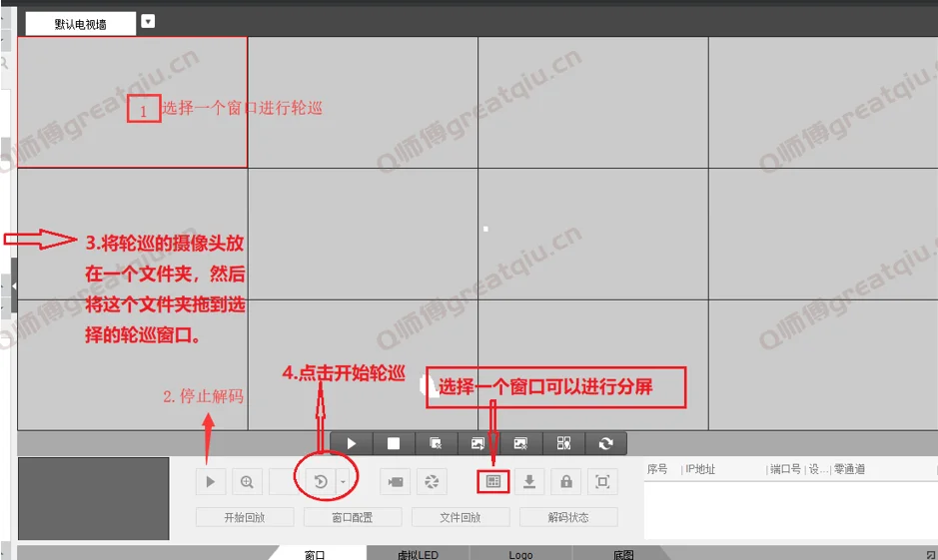
Task: Click the 窗口配置 button
Action: (352, 517)
